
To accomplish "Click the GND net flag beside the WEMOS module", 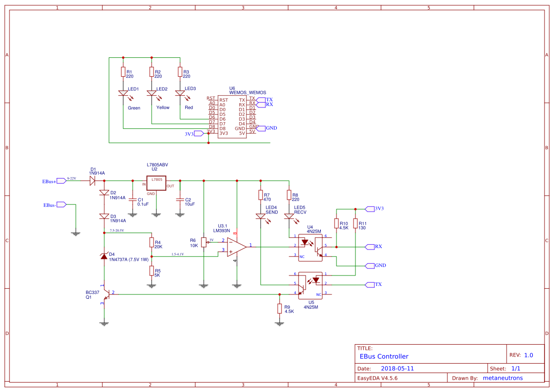I will 261,128.
